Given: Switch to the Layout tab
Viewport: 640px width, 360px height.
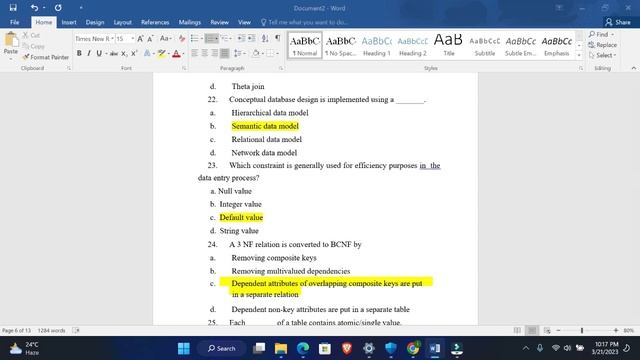Looking at the screenshot, I should tap(122, 22).
